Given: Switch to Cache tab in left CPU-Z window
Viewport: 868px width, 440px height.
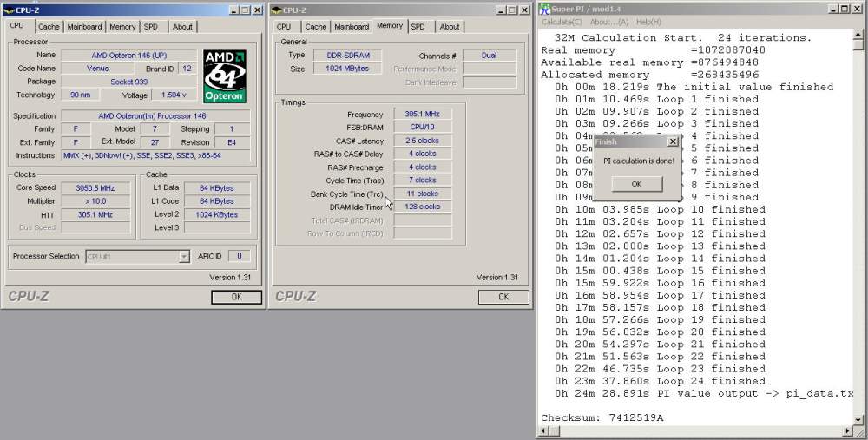Looking at the screenshot, I should pyautogui.click(x=49, y=27).
